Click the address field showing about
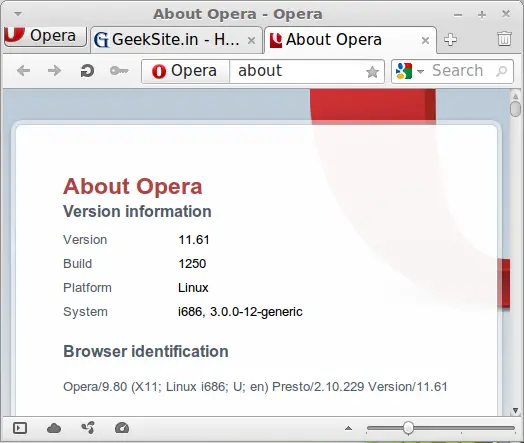This screenshot has height=443, width=524. (296, 71)
